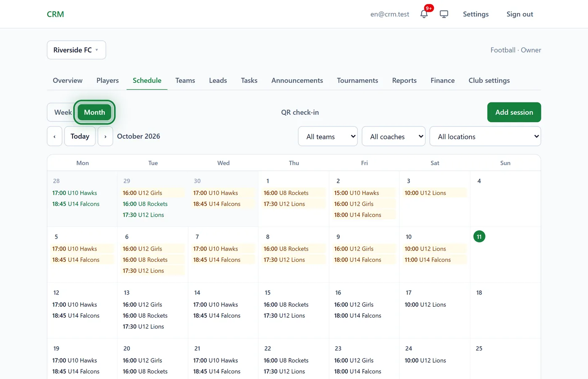Select the Month view toggle
Viewport: 588px width, 379px height.
[94, 112]
